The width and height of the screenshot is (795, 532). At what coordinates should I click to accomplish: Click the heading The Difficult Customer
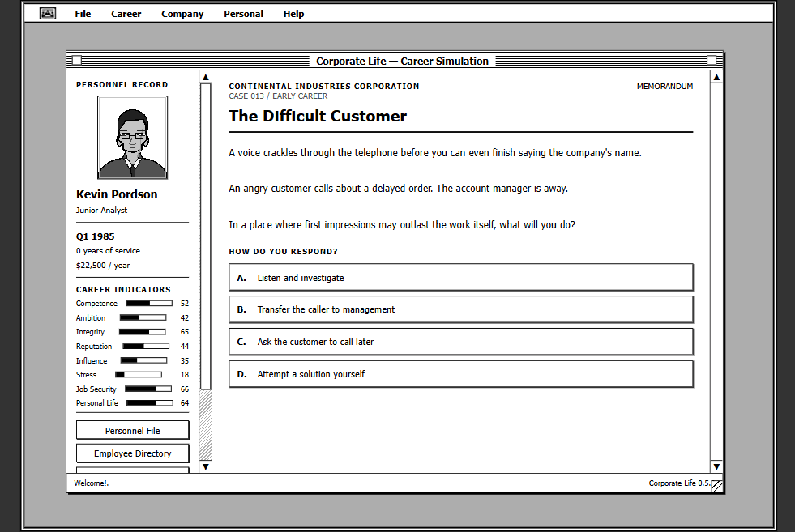tap(318, 116)
